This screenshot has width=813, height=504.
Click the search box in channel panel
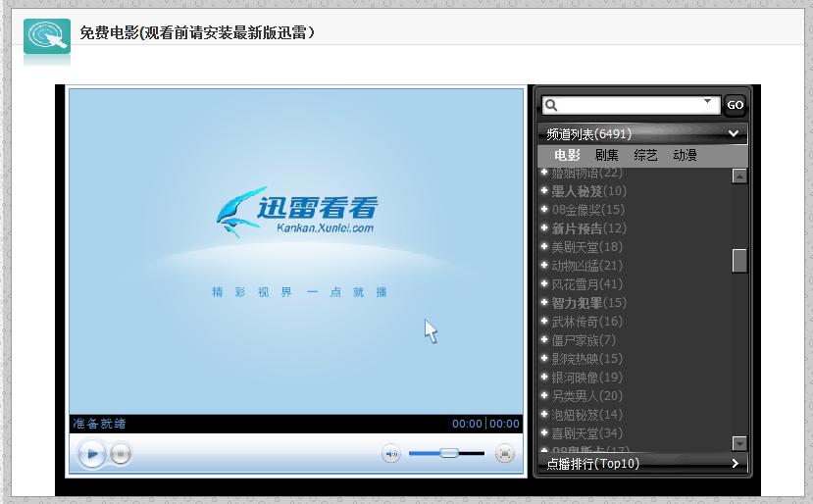(631, 105)
